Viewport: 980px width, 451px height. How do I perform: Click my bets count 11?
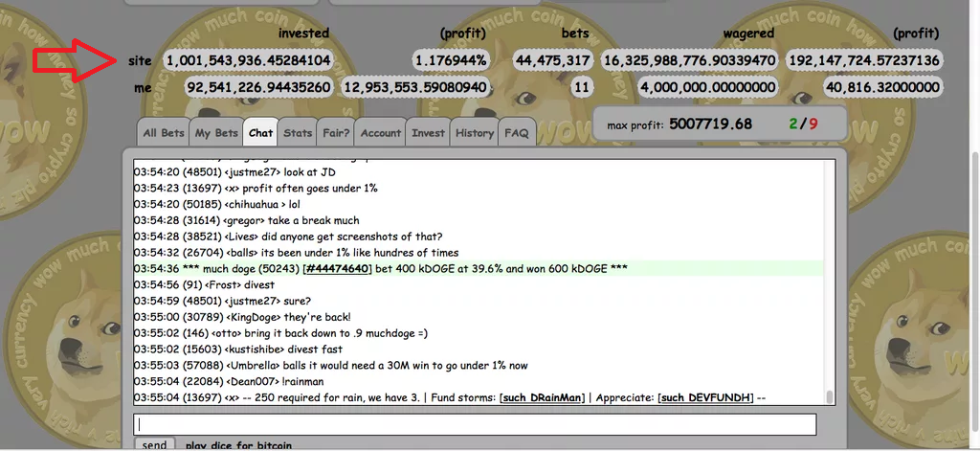coord(582,87)
